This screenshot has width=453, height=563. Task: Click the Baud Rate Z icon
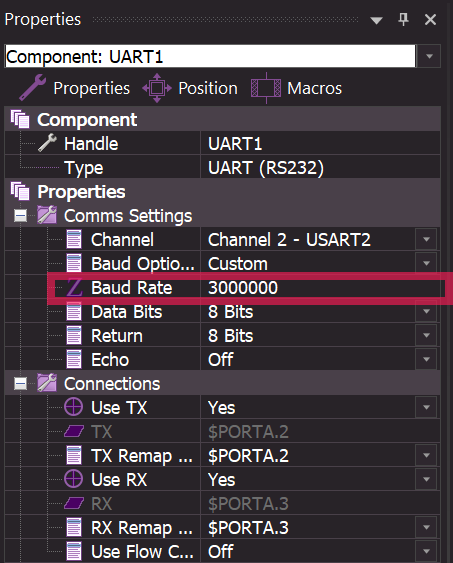74,288
